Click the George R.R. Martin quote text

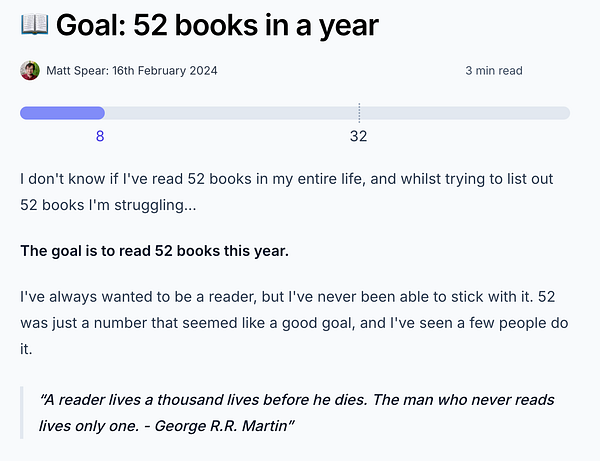pos(297,413)
